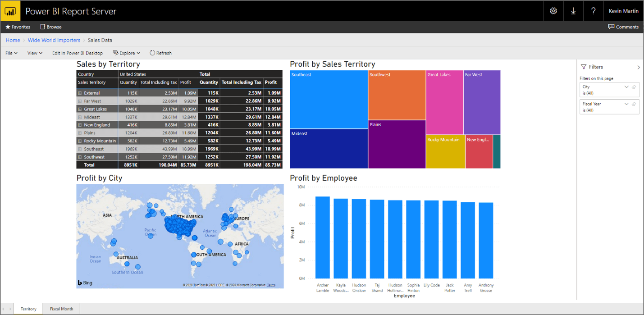Select Kayla Woodcock's profit bar
Image resolution: width=644 pixels, height=315 pixels.
[x=341, y=238]
